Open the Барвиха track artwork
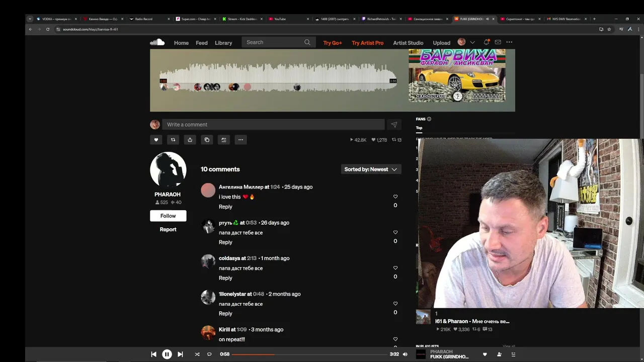644x362 pixels. tap(457, 75)
